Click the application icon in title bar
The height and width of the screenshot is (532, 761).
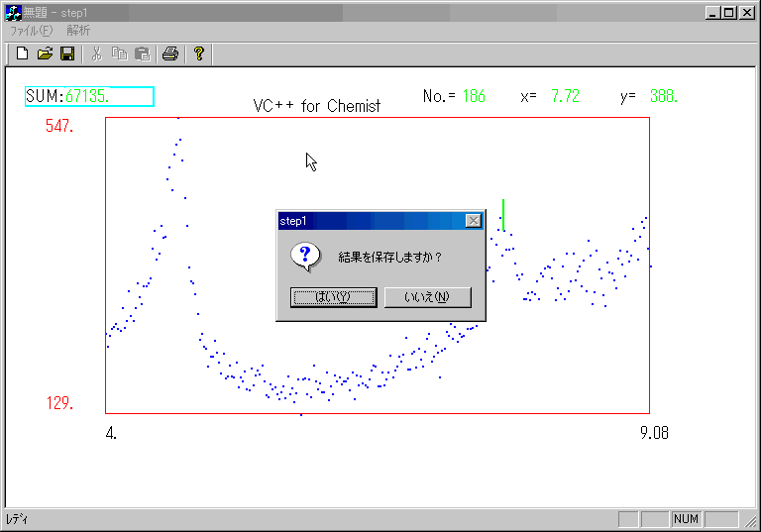(x=13, y=13)
